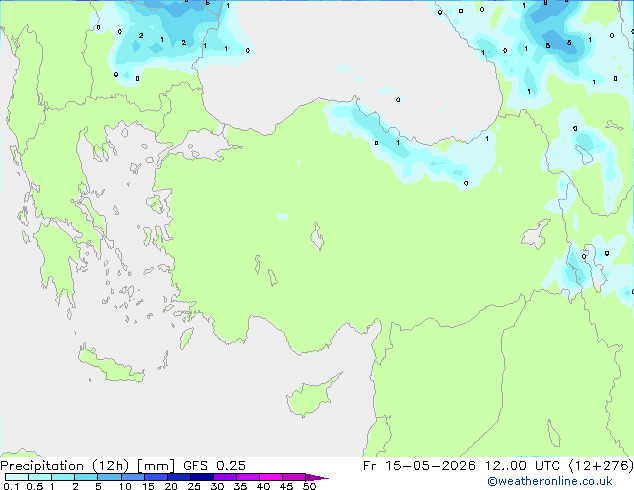Click the "0.1" legend scale label
Viewport: 634px width, 490px height.
(11, 486)
